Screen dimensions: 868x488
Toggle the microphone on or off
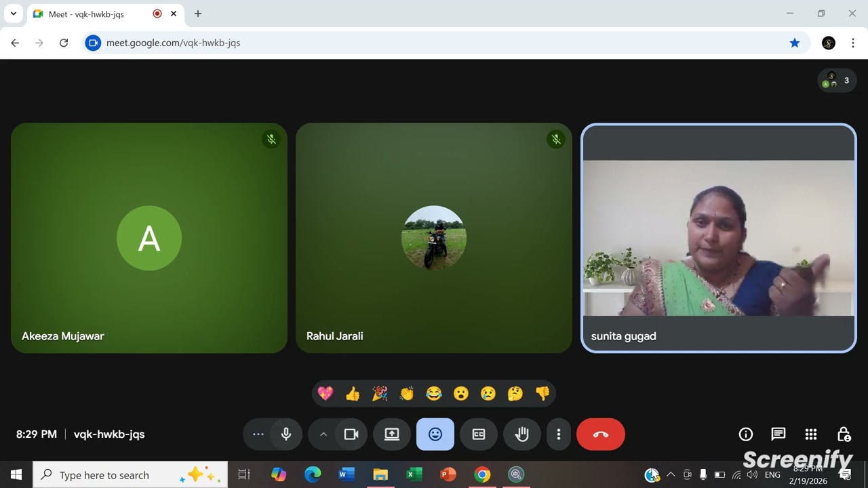[x=286, y=434]
